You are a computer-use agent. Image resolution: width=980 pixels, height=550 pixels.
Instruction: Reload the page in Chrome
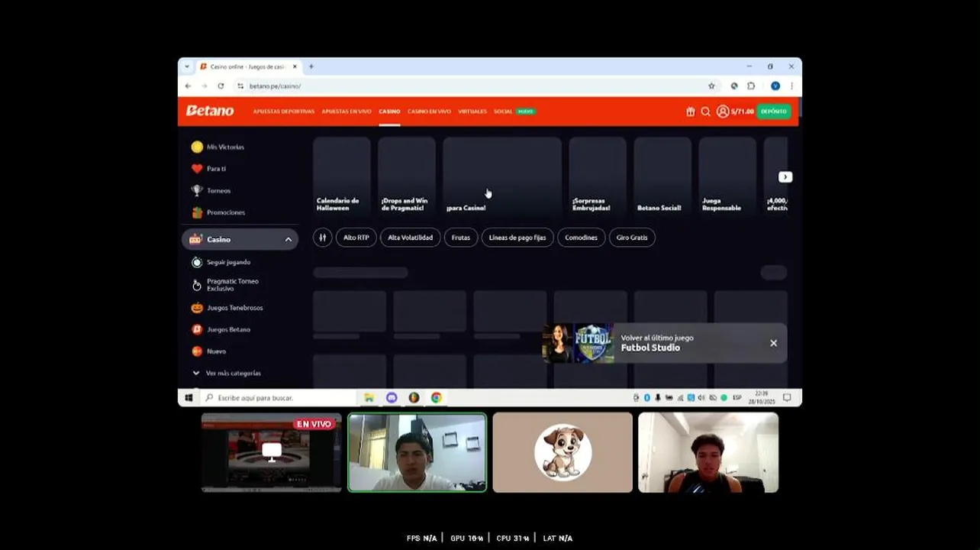coord(221,86)
